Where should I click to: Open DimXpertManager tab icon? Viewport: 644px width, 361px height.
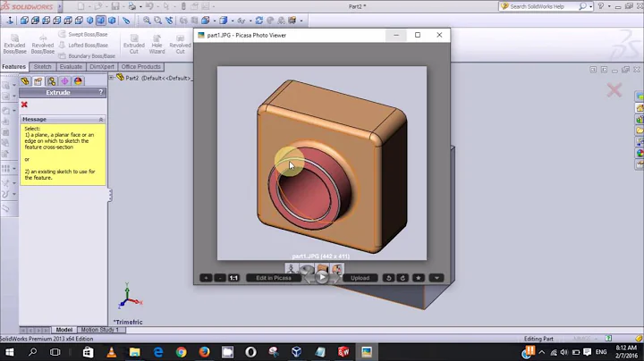[64, 81]
